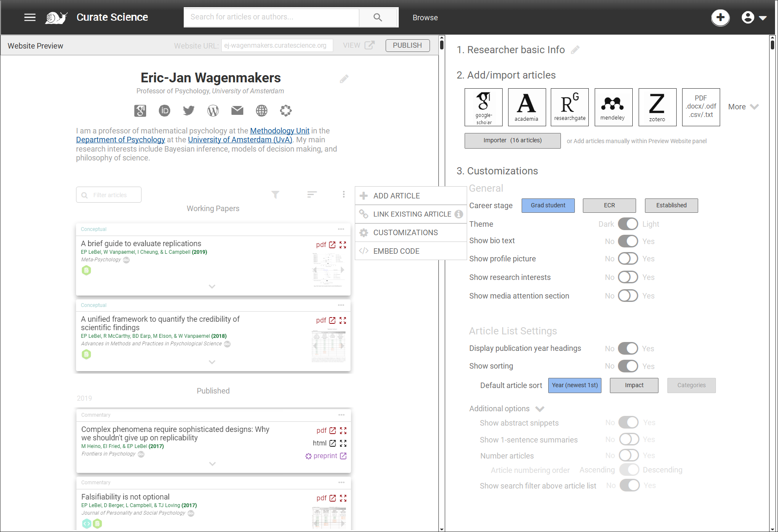
Task: Click in Filter articles field
Action: [x=109, y=195]
